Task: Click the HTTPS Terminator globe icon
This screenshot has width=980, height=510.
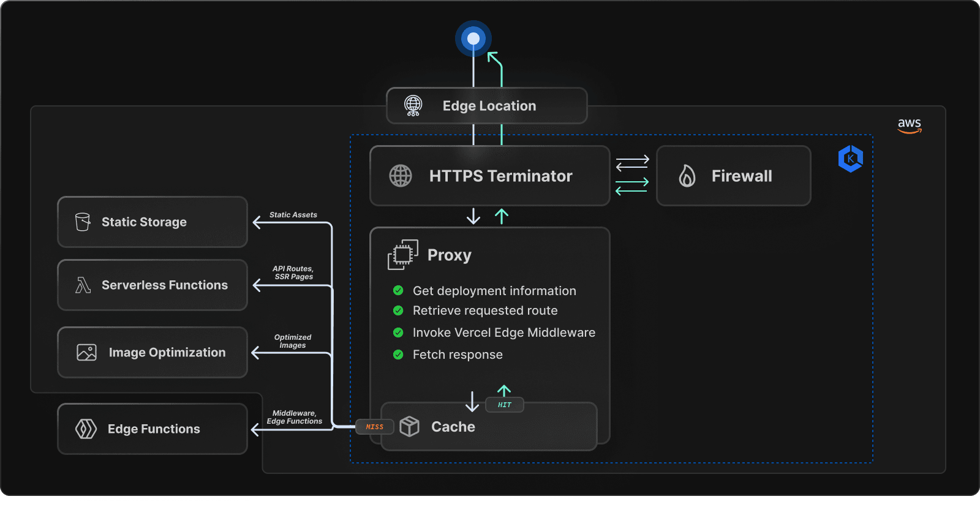Action: click(401, 176)
